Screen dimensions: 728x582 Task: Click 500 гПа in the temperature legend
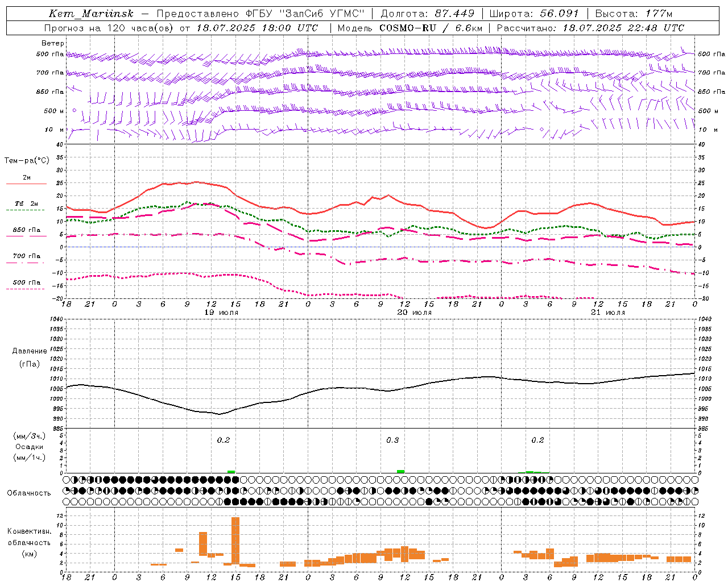point(27,282)
